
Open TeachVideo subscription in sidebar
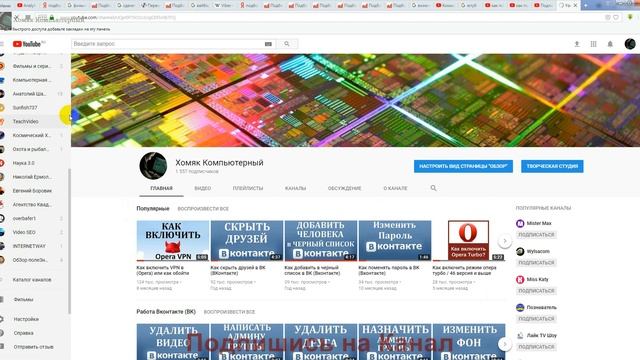25,122
